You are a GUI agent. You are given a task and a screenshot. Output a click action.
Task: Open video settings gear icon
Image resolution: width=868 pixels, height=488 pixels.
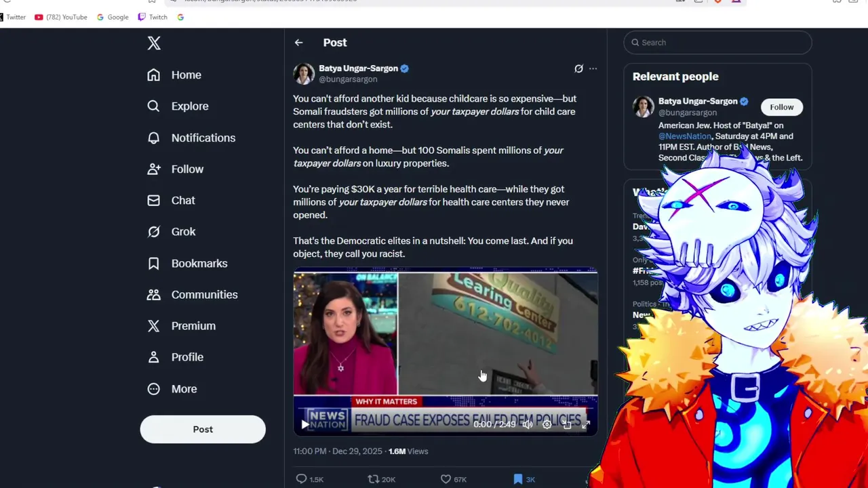coord(547,424)
